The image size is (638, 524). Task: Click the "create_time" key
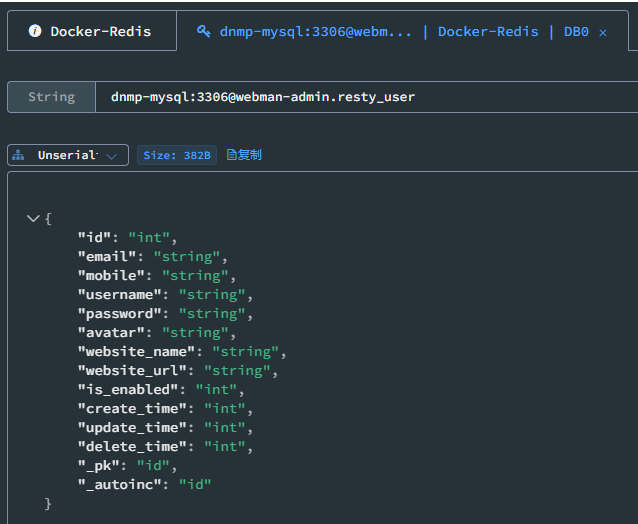(132, 409)
